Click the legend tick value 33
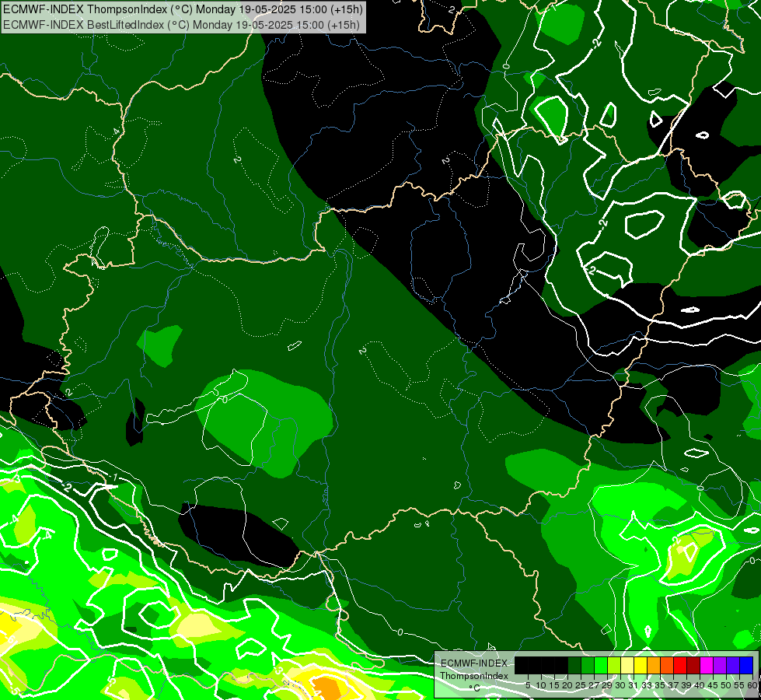 click(647, 685)
